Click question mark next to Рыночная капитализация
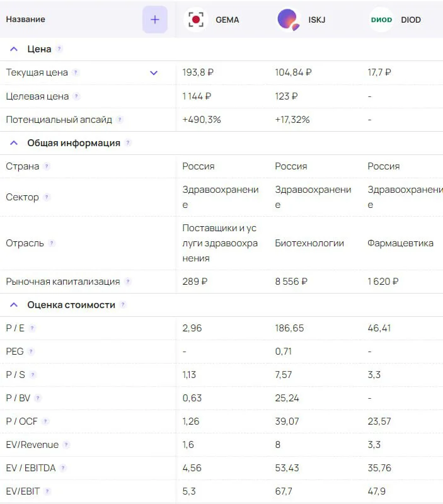Screen dimensions: 443x504 click(x=128, y=282)
